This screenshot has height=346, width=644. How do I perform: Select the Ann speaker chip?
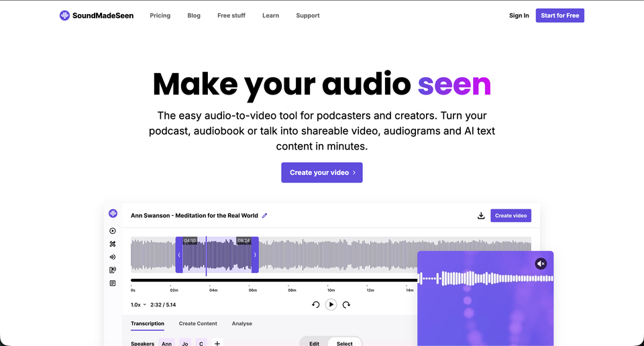click(x=167, y=343)
